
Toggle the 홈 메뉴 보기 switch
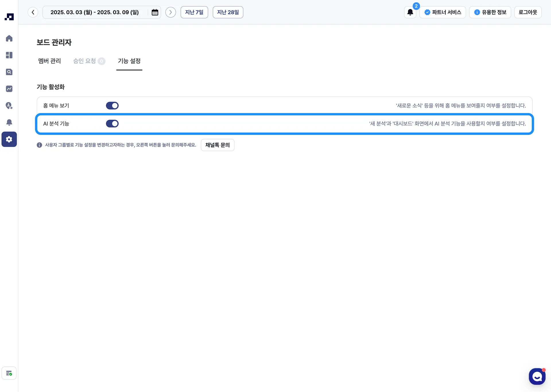coord(112,106)
